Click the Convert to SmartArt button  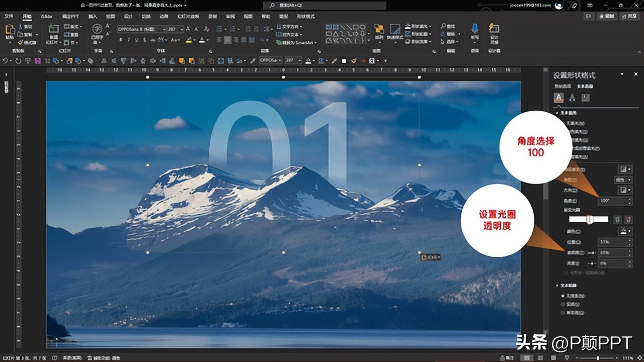[297, 42]
